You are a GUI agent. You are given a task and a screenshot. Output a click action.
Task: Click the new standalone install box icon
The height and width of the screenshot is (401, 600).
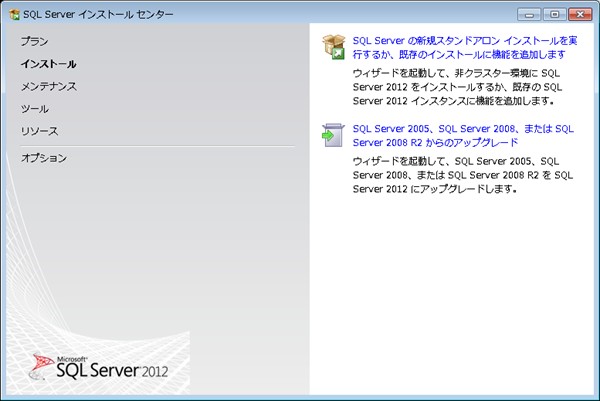point(334,47)
